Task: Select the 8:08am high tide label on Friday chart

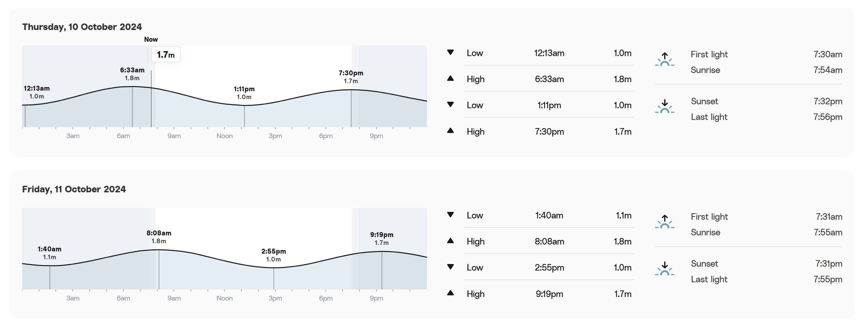Action: [159, 237]
